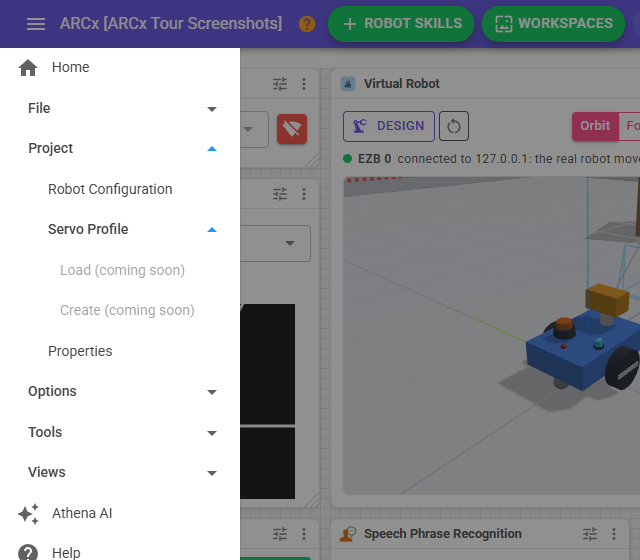The height and width of the screenshot is (560, 640).
Task: Expand the Views menu section
Action: point(120,472)
